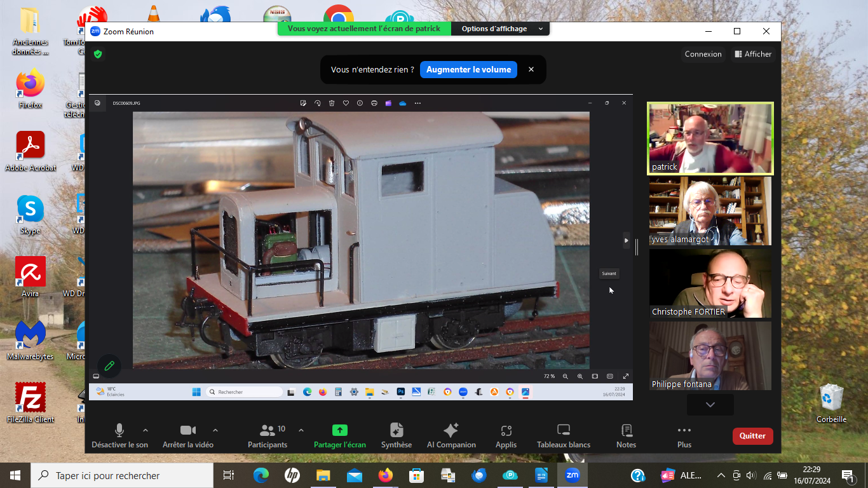Open Microsoft Store from taskbar
Viewport: 868px width, 488px height.
tap(416, 475)
